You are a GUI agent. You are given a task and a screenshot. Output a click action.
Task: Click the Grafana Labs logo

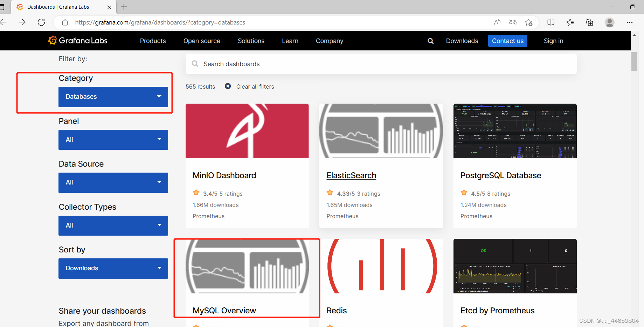[78, 41]
